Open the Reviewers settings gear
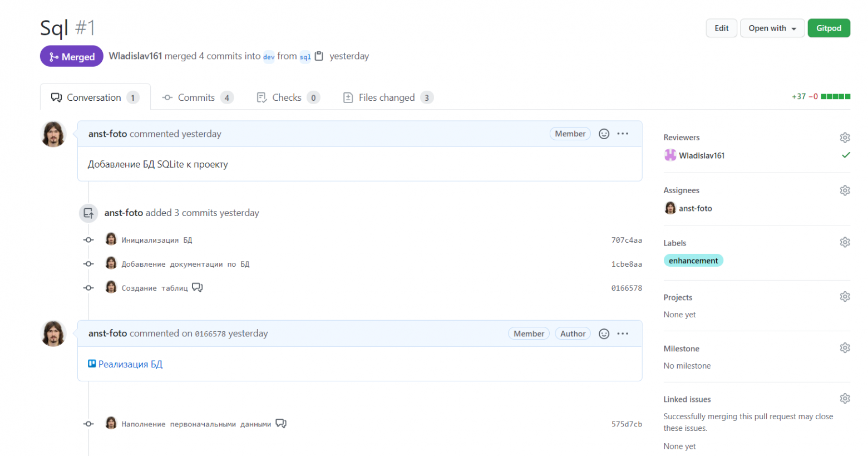The height and width of the screenshot is (456, 868). click(x=845, y=137)
